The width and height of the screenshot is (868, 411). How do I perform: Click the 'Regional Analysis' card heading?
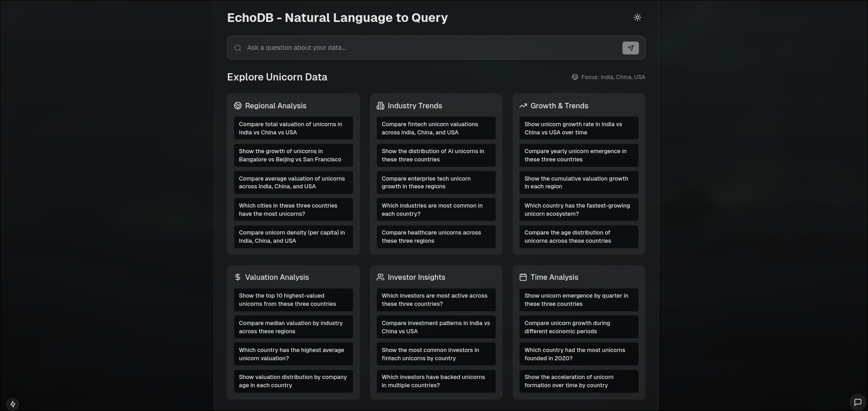(276, 106)
